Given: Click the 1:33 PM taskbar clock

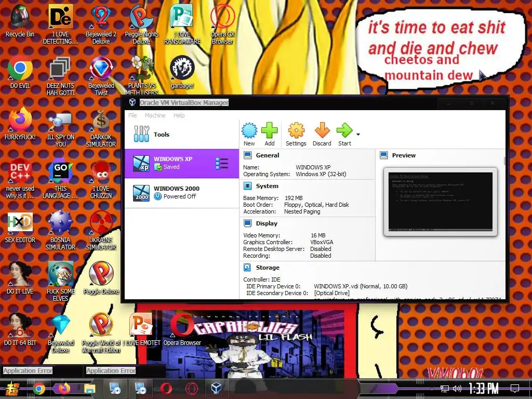Looking at the screenshot, I should (x=484, y=389).
